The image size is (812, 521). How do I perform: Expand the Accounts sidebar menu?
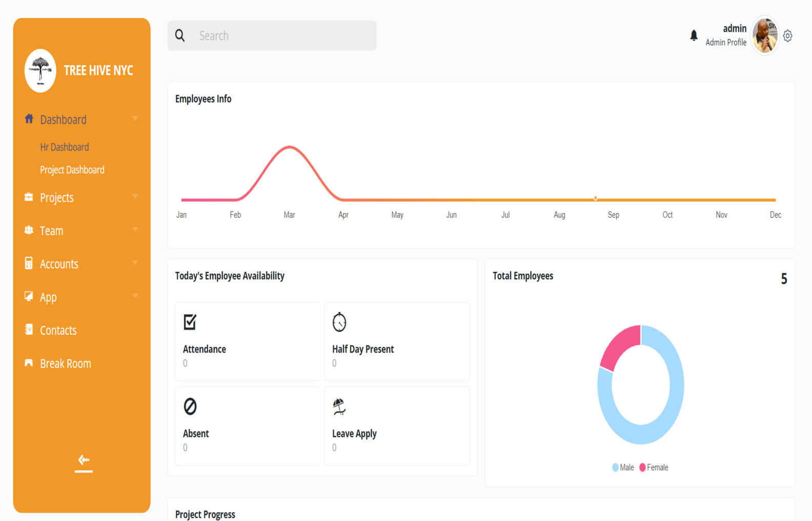pyautogui.click(x=59, y=264)
